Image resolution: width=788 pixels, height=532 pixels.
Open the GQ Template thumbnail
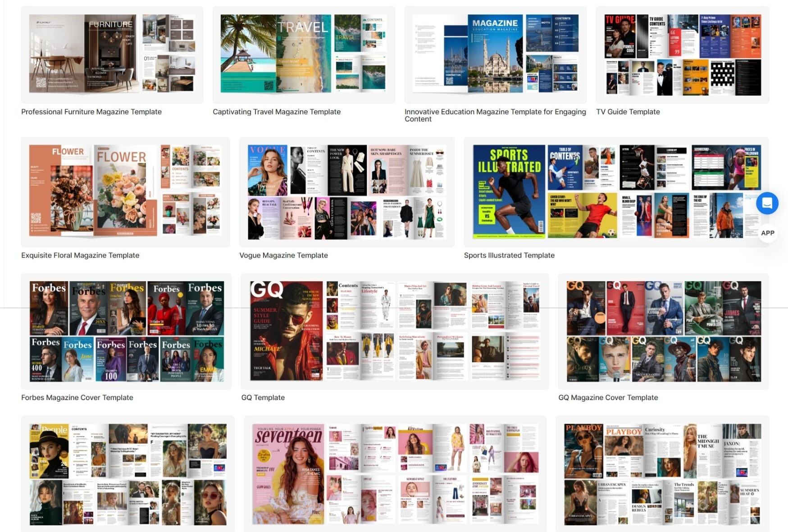(395, 332)
